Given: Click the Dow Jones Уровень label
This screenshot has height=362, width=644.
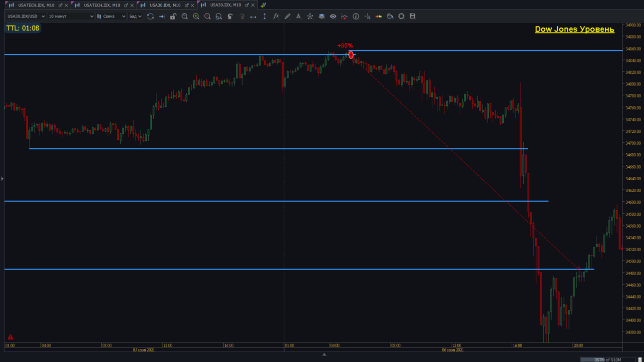Looking at the screenshot, I should click(x=575, y=29).
